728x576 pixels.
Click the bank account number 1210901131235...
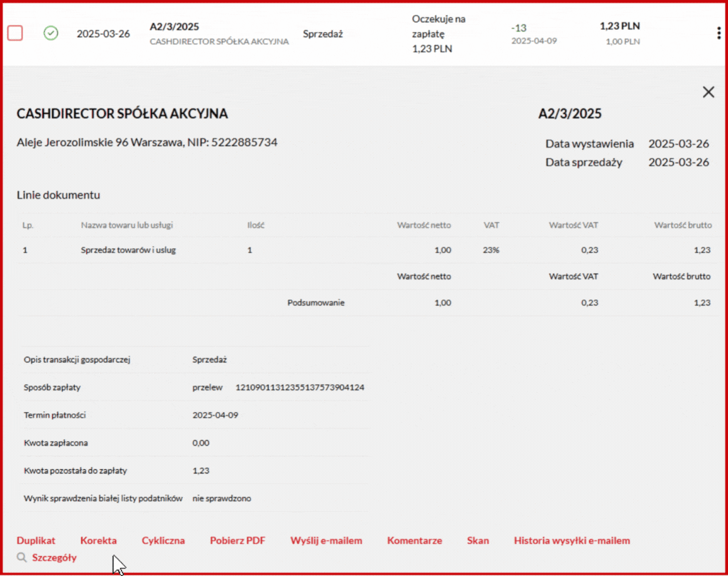point(300,387)
